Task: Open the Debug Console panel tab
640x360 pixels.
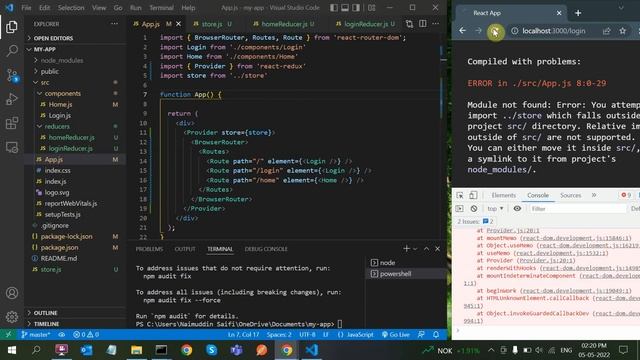Action: coord(266,249)
